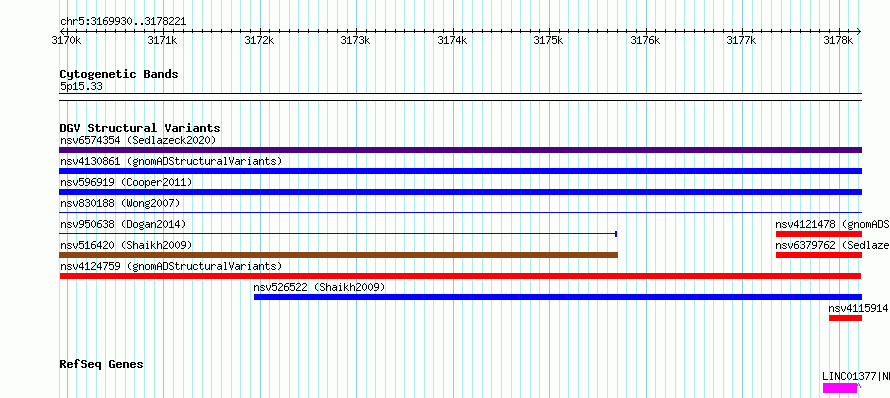Screen dimensions: 890x398
Task: Click the 3176k ruler tick label
Action: point(645,41)
